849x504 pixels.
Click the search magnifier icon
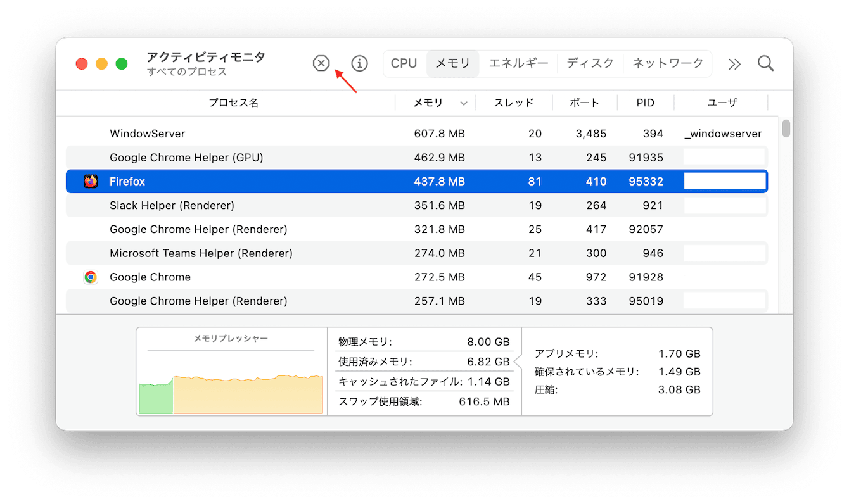(x=766, y=63)
